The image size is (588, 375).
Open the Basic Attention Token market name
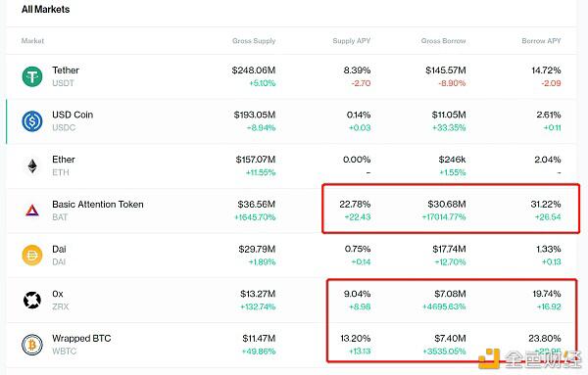[98, 205]
